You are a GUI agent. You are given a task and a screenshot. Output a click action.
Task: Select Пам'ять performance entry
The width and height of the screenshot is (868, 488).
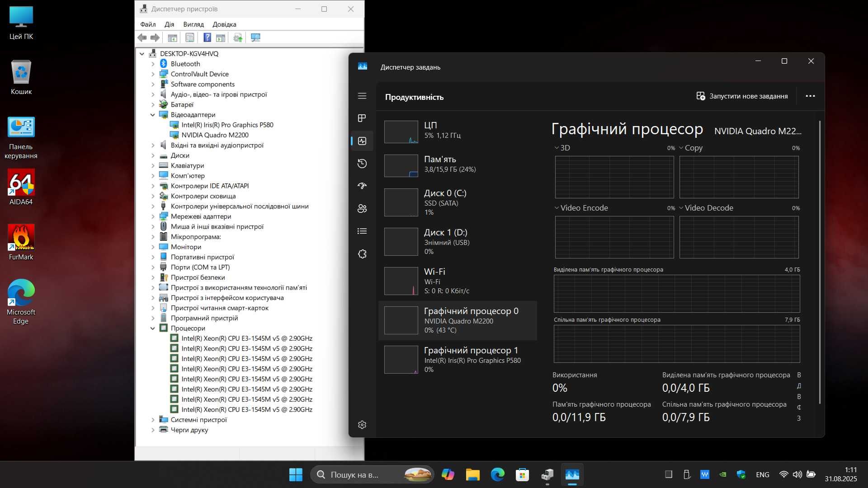pos(458,165)
